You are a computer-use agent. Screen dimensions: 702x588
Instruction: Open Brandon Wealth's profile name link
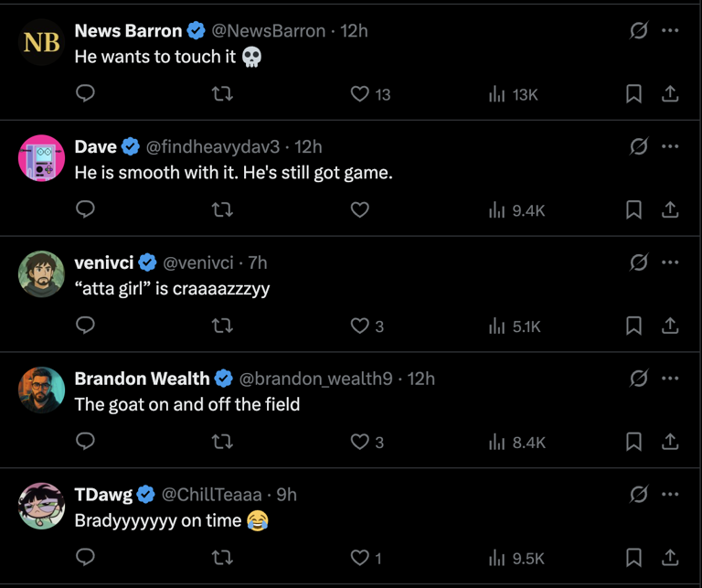pyautogui.click(x=142, y=379)
